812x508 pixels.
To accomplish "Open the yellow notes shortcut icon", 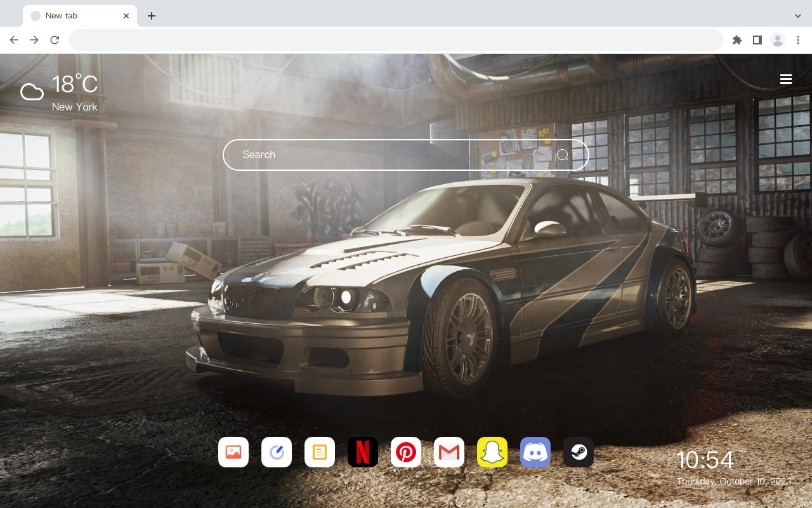I will click(x=320, y=452).
